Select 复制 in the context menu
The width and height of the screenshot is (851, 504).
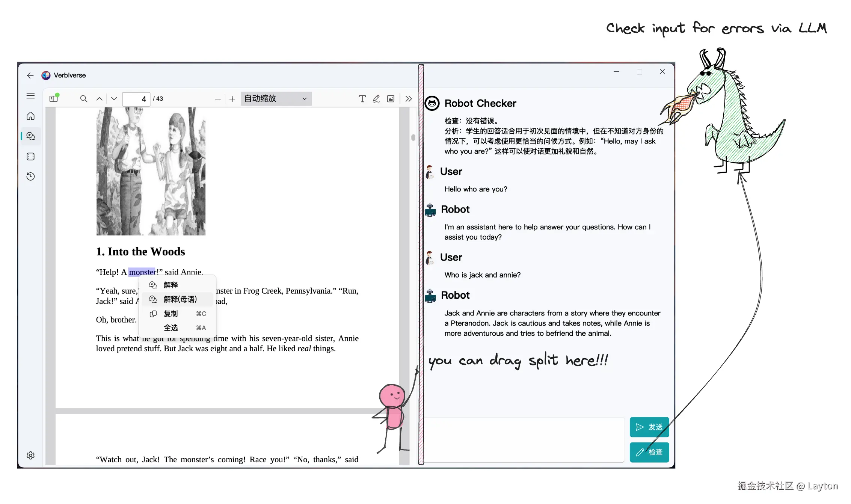[x=171, y=314]
